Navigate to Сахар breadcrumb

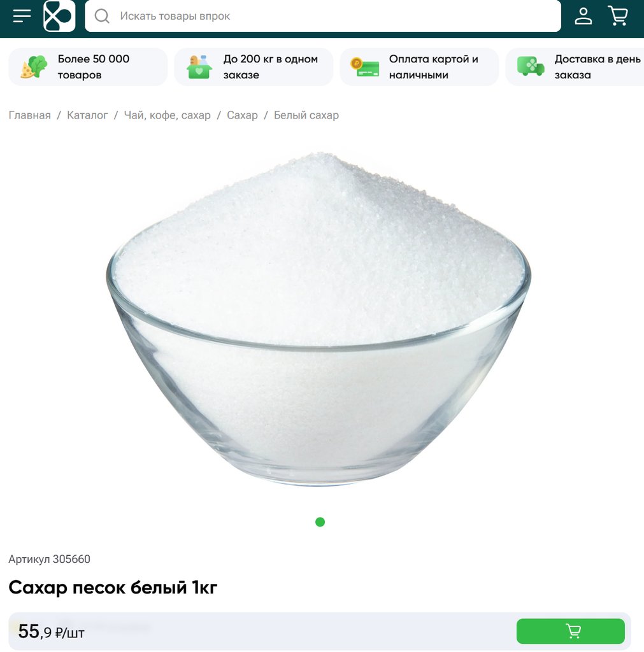(242, 115)
